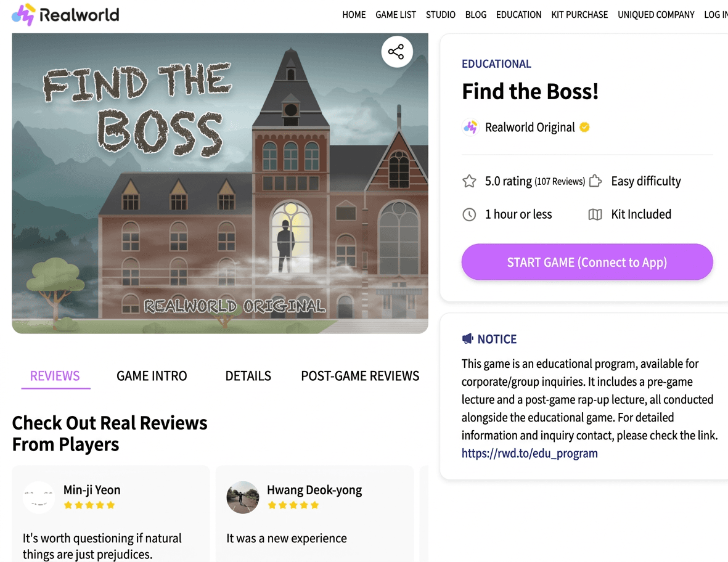Open Hwang Deok-yong's profile photo

[x=242, y=497]
